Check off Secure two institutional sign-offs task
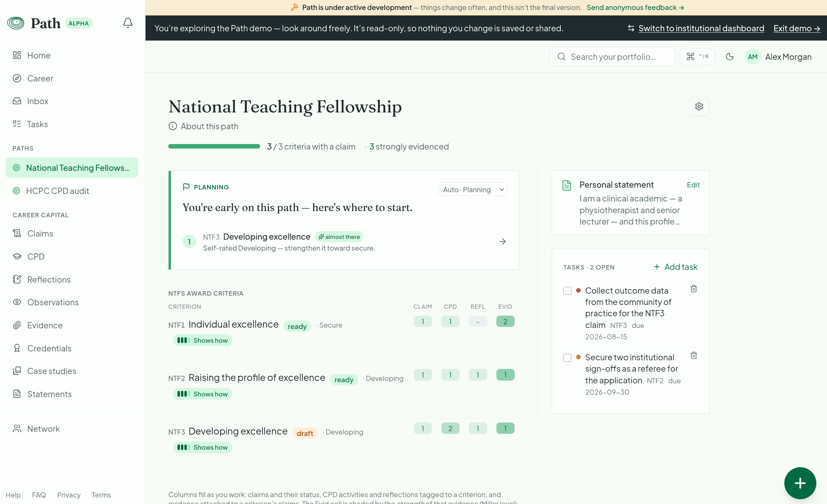827x504 pixels. [567, 358]
